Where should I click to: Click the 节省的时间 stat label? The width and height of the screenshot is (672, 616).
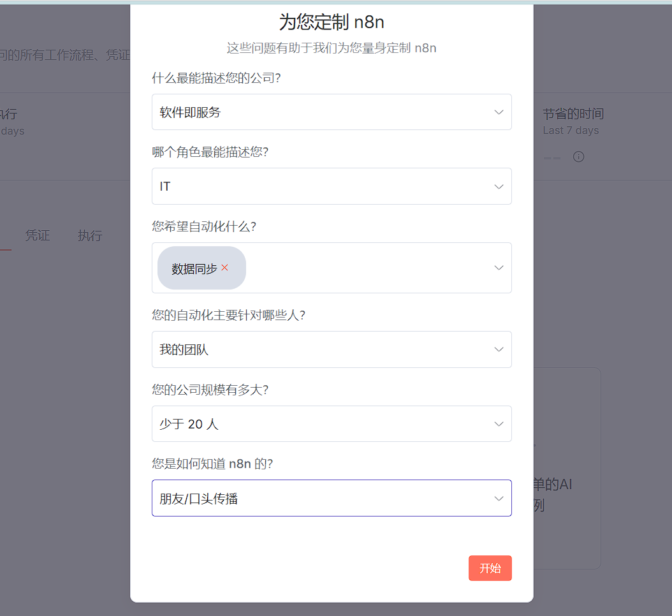(x=573, y=114)
